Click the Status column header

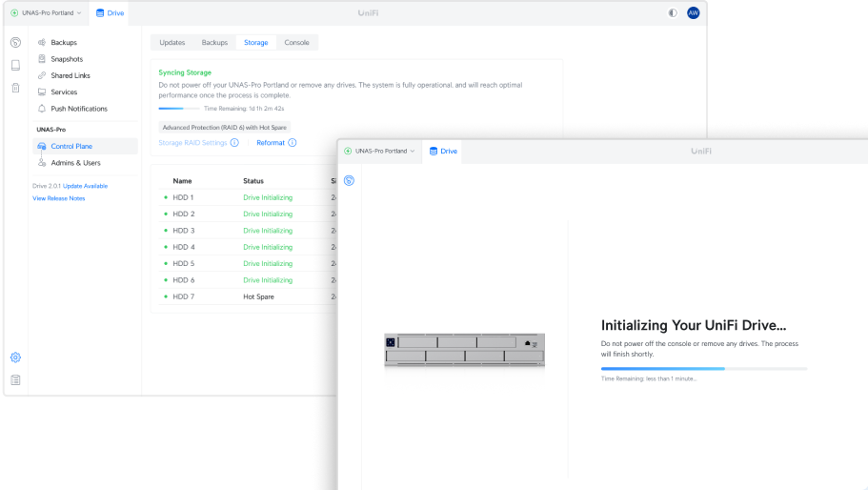253,181
